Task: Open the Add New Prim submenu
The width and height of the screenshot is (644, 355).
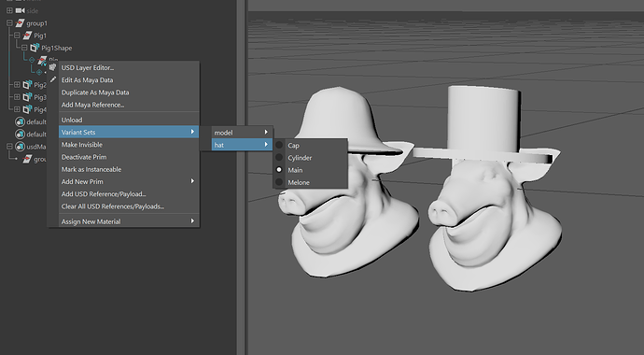Action: (128, 181)
